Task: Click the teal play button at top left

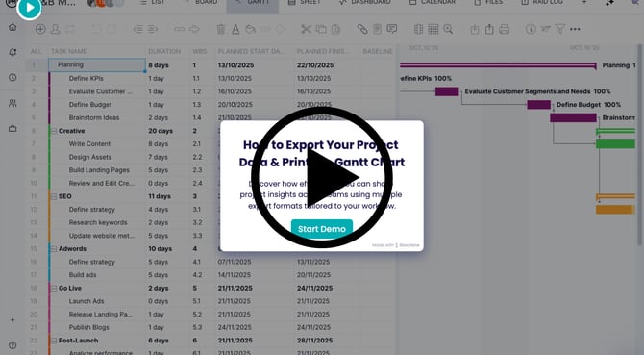Action: (x=29, y=8)
